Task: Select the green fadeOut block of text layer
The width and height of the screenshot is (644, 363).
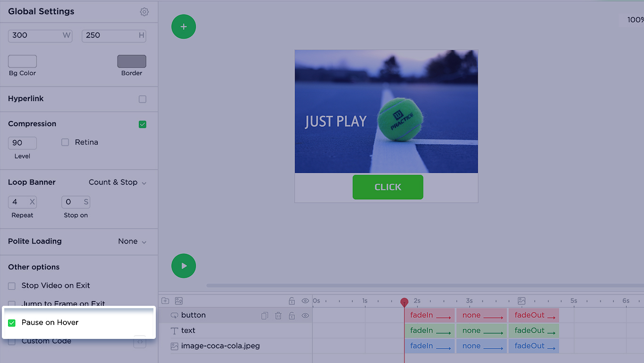Action: [x=534, y=331]
